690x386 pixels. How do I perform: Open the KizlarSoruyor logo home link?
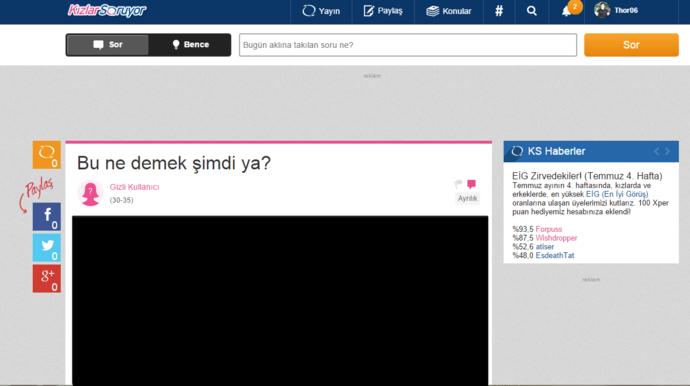coord(106,11)
